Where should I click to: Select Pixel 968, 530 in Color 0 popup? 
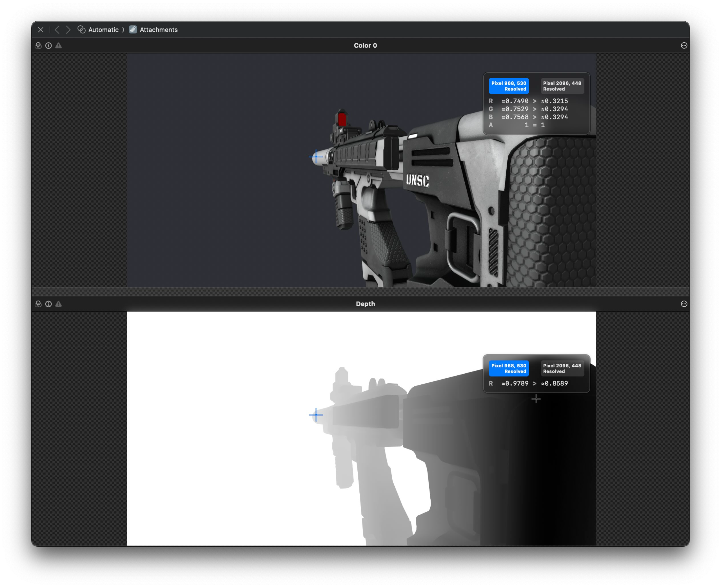508,86
